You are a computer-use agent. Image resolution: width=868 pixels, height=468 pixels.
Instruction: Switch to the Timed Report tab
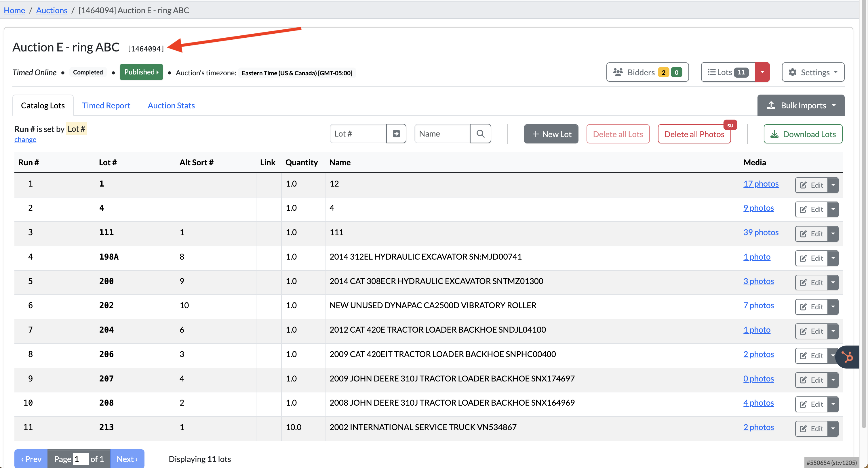pyautogui.click(x=106, y=106)
